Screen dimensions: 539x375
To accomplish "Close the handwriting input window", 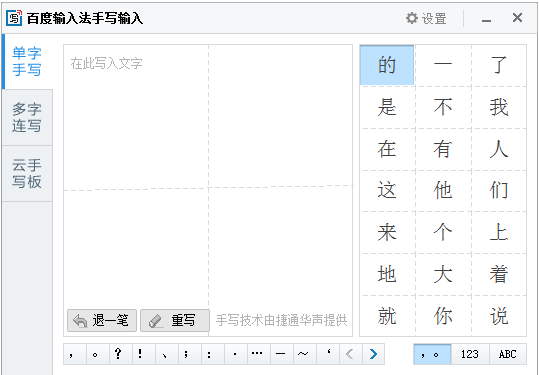I will coord(517,18).
